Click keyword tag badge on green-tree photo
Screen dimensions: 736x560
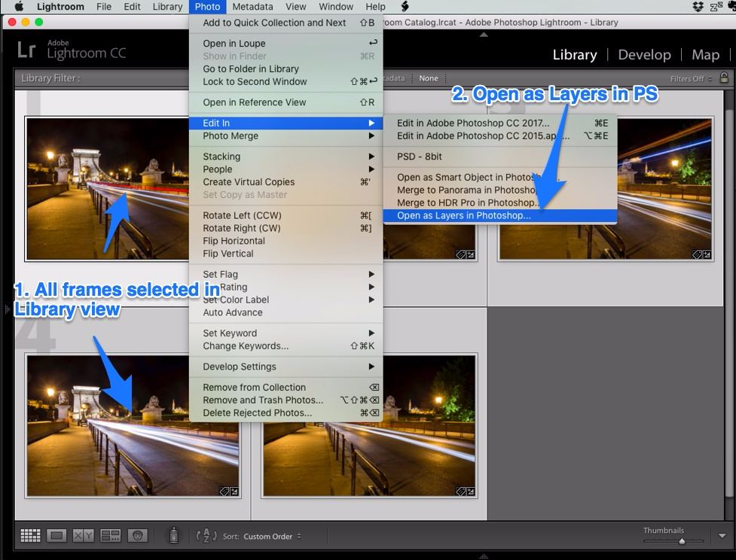coord(461,491)
